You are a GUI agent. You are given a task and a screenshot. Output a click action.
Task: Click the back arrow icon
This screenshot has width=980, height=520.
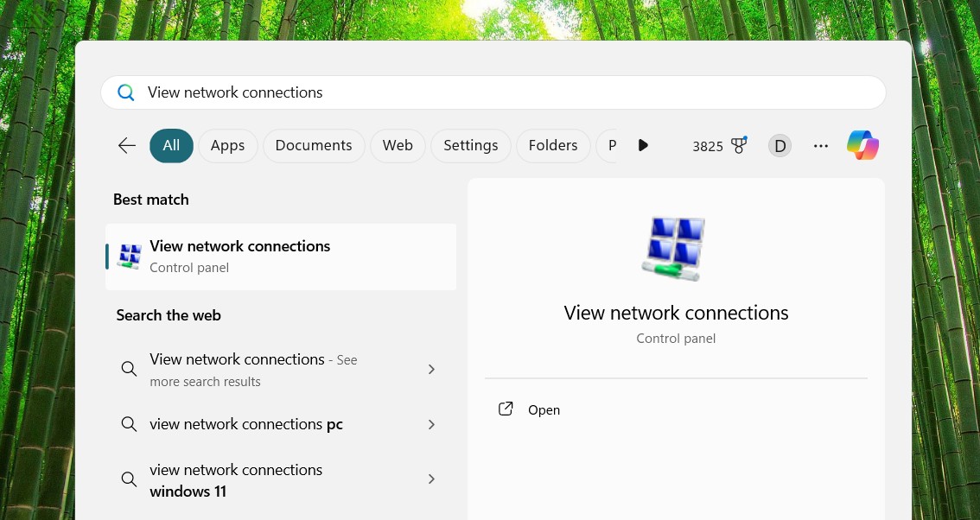point(127,146)
